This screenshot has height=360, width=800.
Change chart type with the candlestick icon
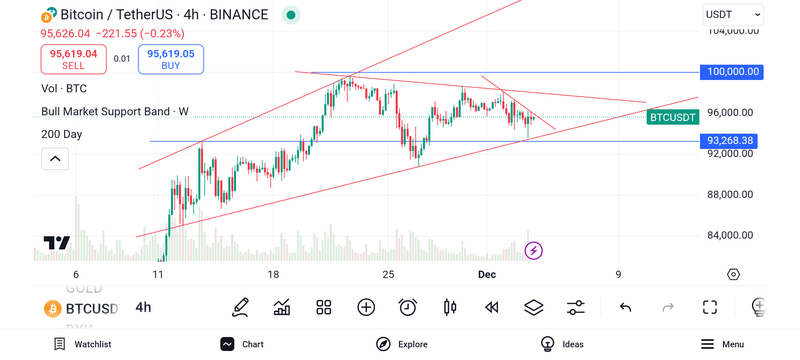click(450, 307)
